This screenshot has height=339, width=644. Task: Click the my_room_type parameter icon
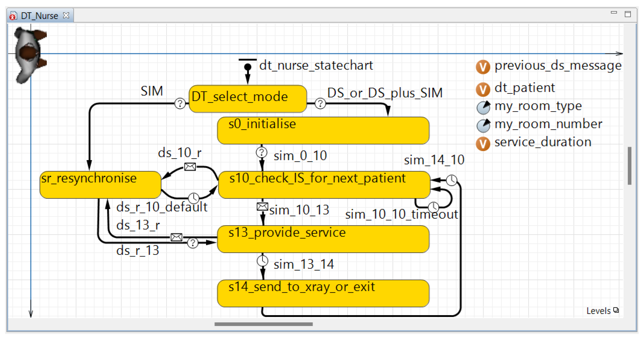click(x=483, y=107)
